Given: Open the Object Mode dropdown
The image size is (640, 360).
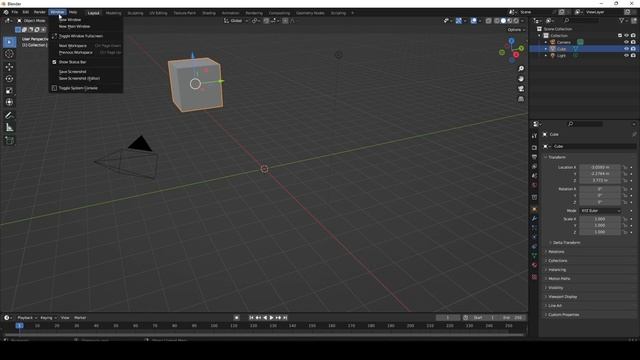Looking at the screenshot, I should pos(32,20).
